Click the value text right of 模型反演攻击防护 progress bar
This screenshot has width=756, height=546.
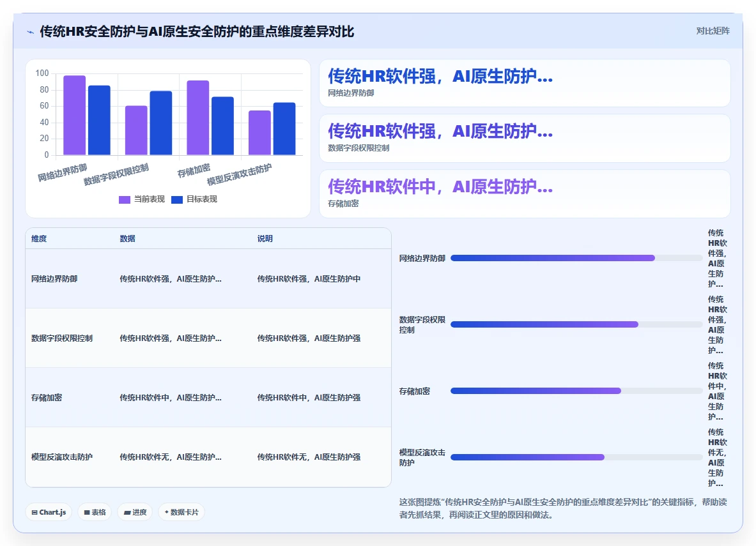point(717,457)
